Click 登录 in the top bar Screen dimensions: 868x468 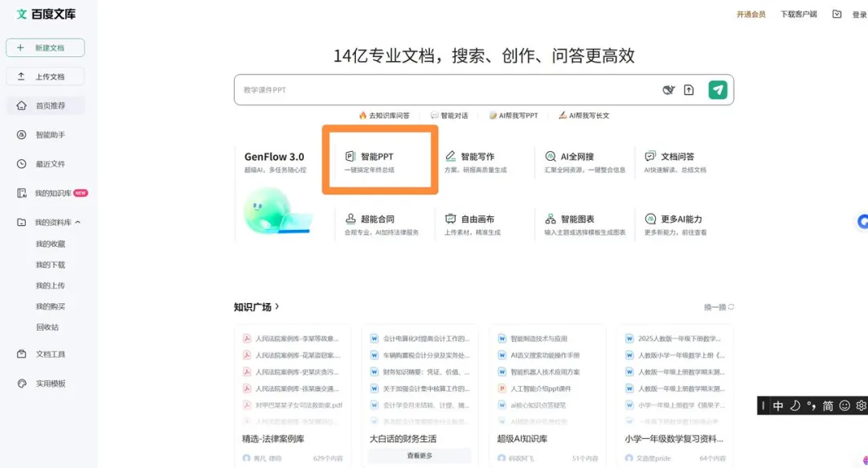pos(860,15)
